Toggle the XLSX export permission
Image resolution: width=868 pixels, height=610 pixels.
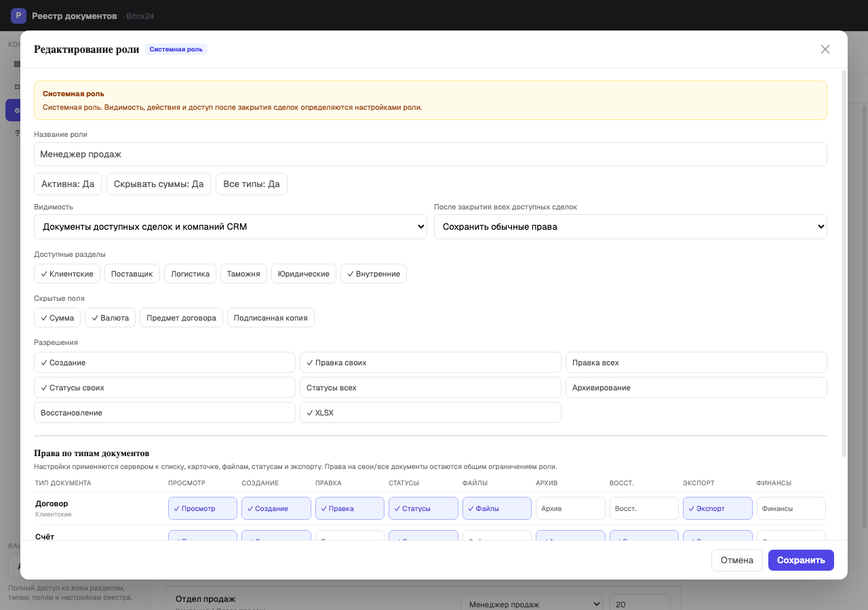tap(431, 413)
